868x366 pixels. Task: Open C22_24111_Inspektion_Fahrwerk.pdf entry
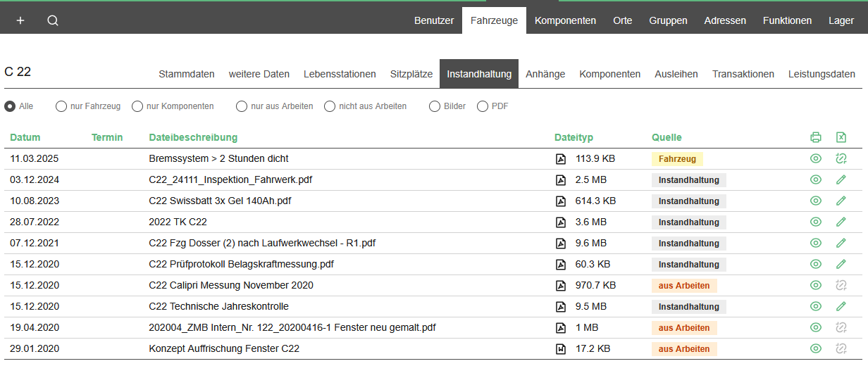point(230,179)
